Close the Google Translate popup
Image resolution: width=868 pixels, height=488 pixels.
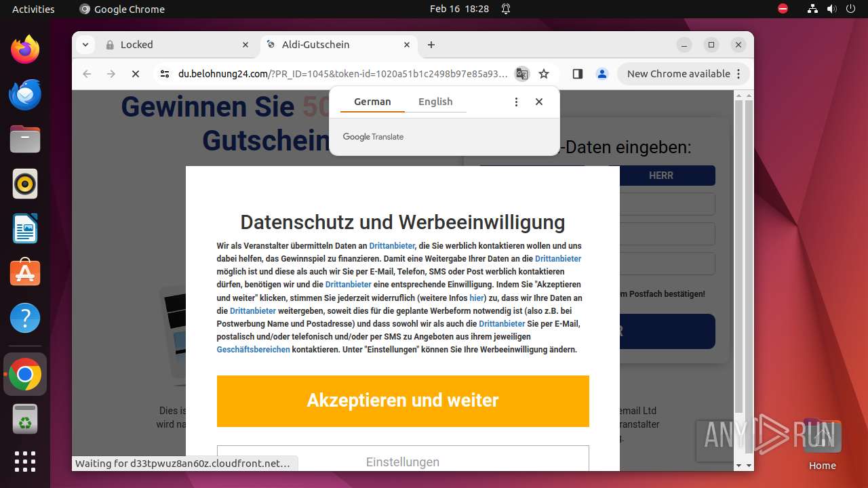pos(539,102)
